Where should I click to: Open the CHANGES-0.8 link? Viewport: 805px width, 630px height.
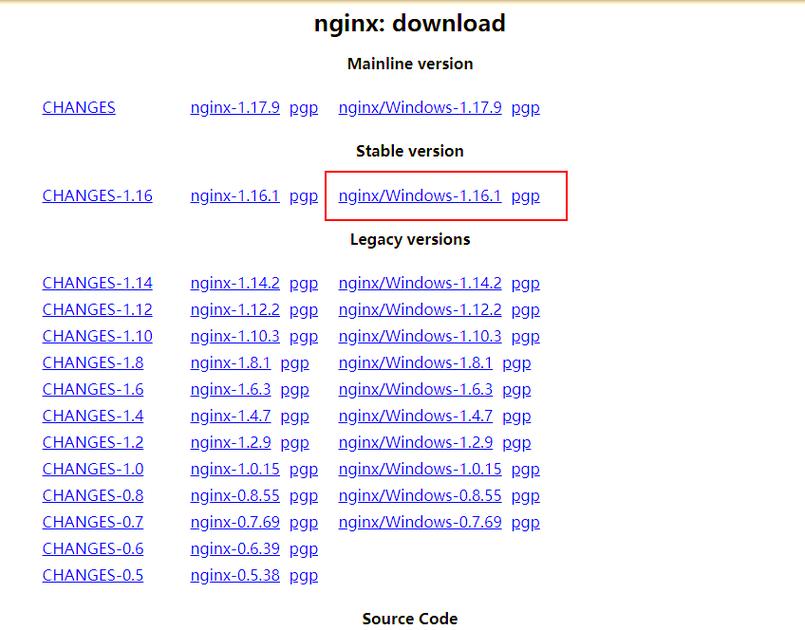tap(93, 496)
